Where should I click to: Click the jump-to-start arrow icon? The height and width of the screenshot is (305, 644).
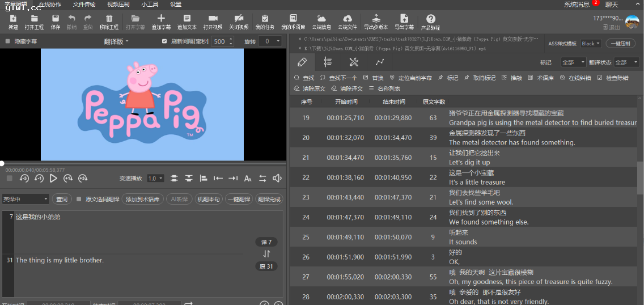pos(218,178)
